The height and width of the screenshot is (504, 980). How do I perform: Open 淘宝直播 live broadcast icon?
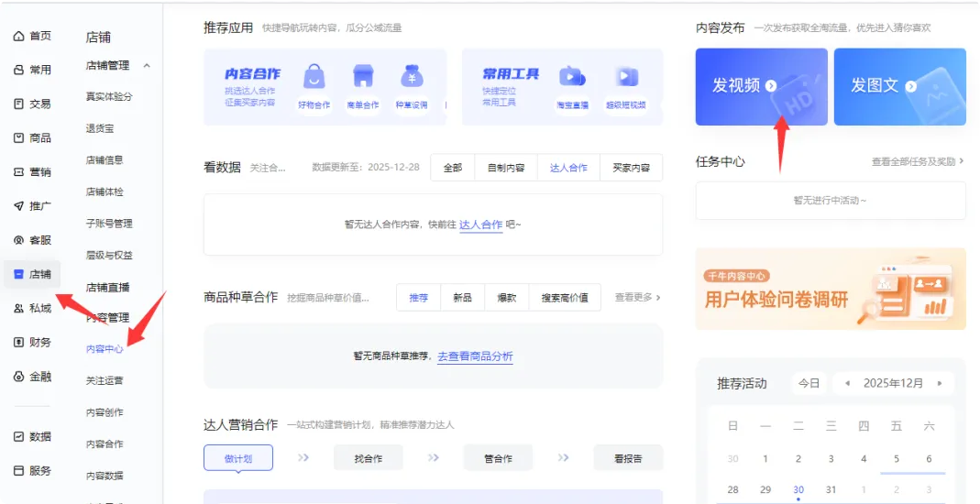(572, 77)
